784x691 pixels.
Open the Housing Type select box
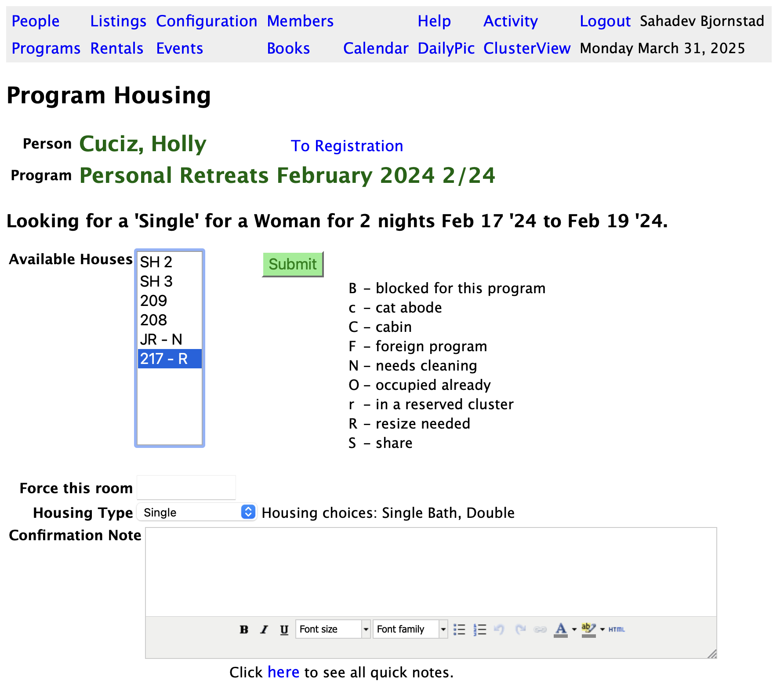coord(196,512)
